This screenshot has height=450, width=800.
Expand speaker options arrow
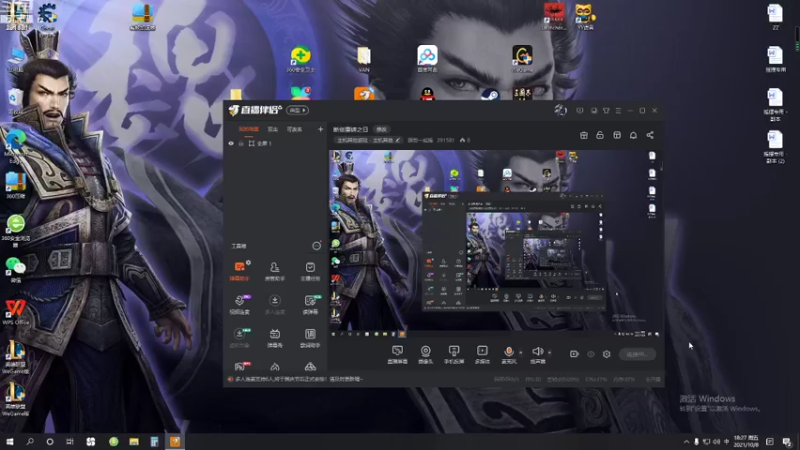point(549,352)
